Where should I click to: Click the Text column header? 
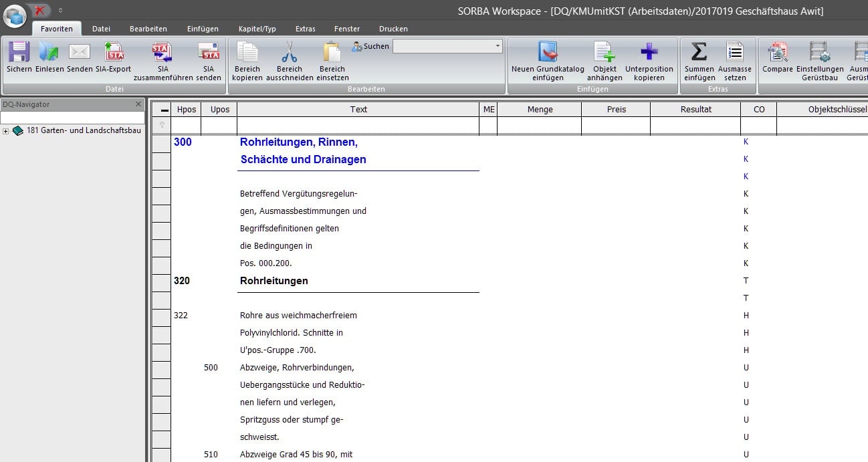pyautogui.click(x=358, y=109)
